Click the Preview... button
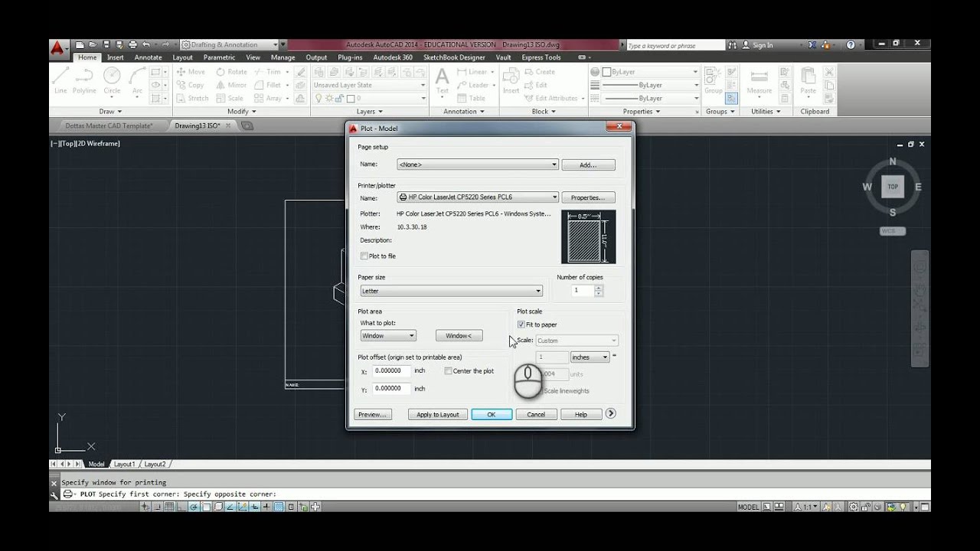 tap(372, 414)
